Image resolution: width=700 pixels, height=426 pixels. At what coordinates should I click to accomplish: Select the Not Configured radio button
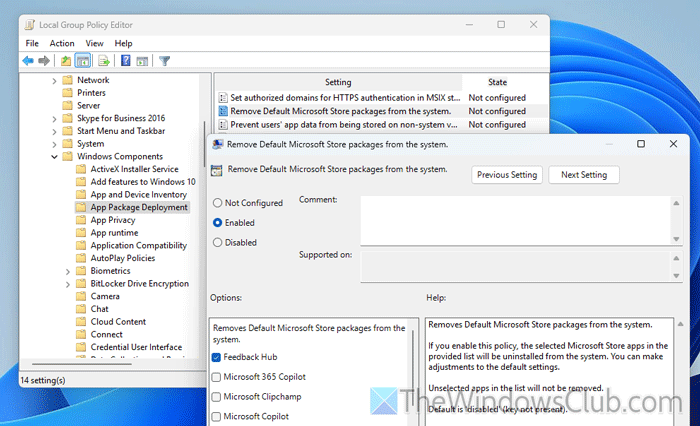pos(217,203)
